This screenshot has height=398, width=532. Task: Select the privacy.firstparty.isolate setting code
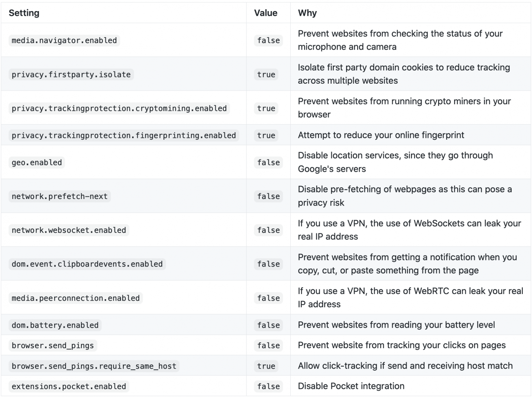(71, 74)
